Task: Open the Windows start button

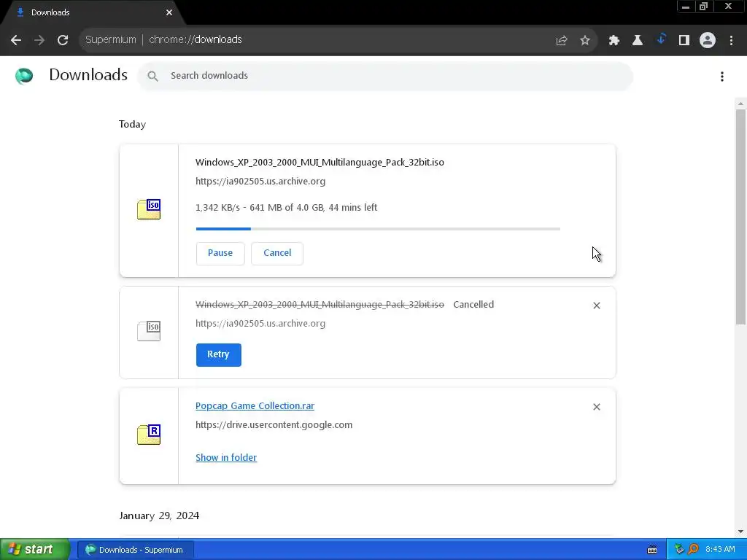Action: click(35, 550)
